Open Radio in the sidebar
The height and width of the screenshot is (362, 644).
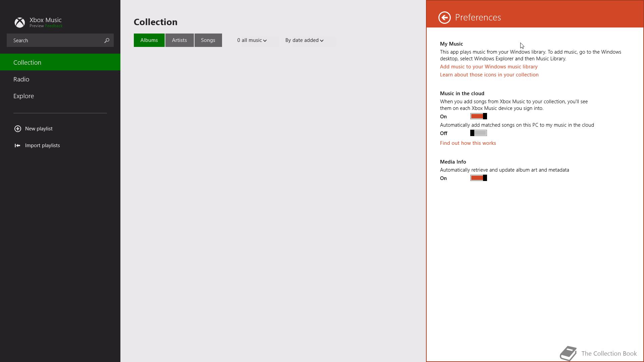(x=60, y=79)
